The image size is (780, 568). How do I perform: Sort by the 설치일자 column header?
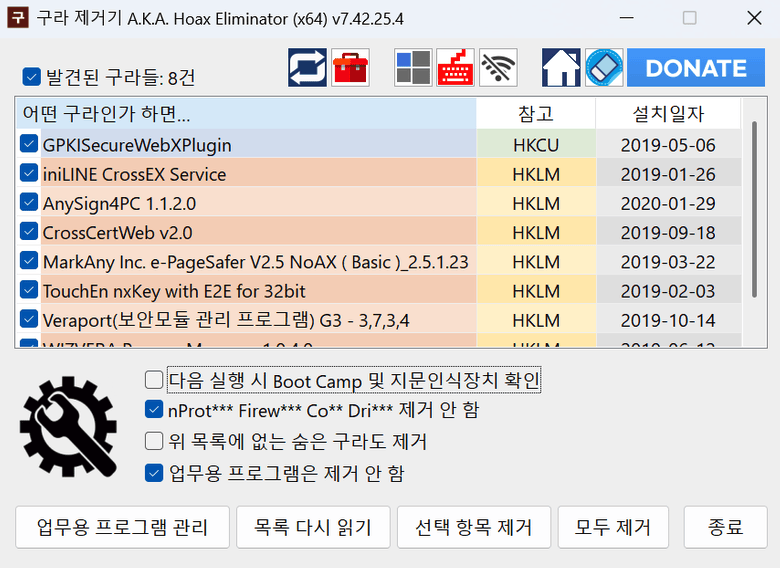click(x=668, y=114)
